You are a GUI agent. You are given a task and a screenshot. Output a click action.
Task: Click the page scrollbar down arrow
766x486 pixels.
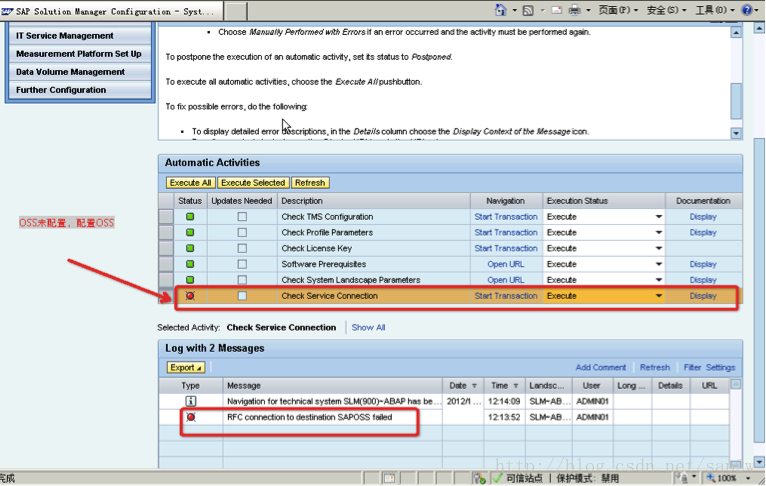759,462
